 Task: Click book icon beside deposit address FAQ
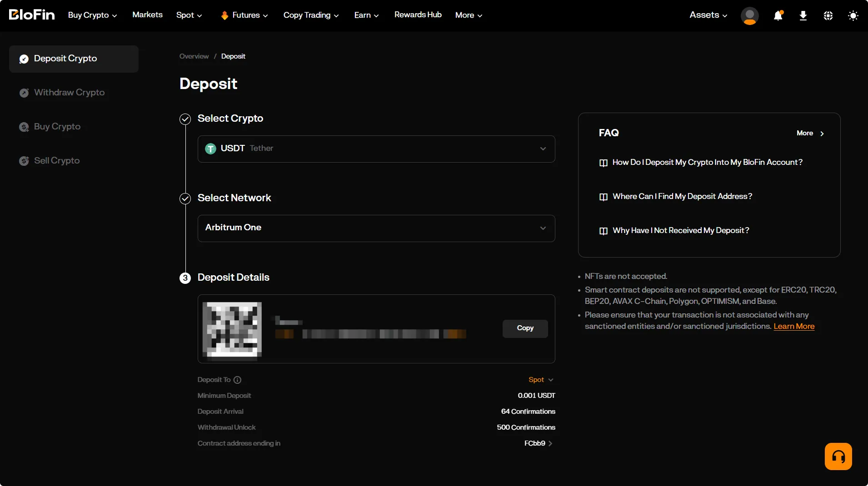click(x=603, y=197)
